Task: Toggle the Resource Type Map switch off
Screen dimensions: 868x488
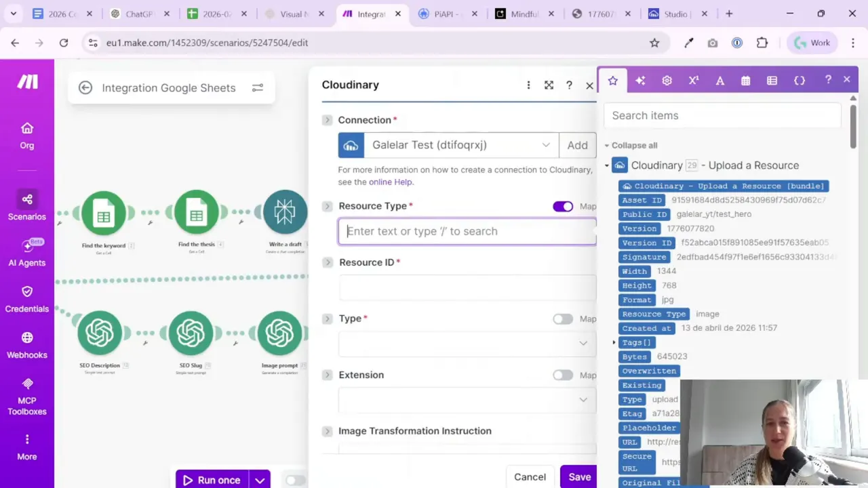Action: 563,207
